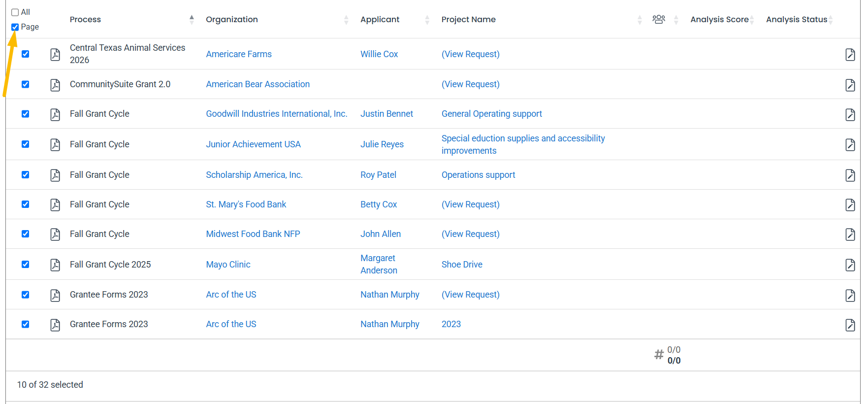Click the Fall Grant Cycle 2025 process cell
The image size is (868, 404).
(x=110, y=265)
